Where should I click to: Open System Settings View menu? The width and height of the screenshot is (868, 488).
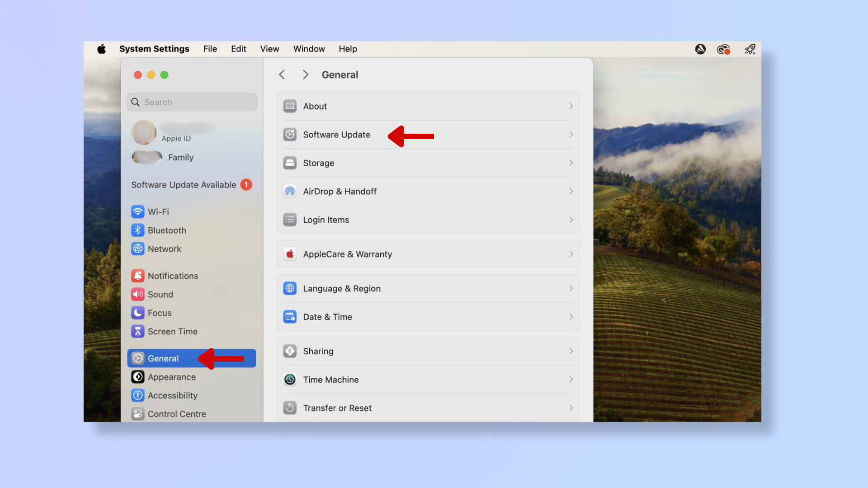point(269,48)
